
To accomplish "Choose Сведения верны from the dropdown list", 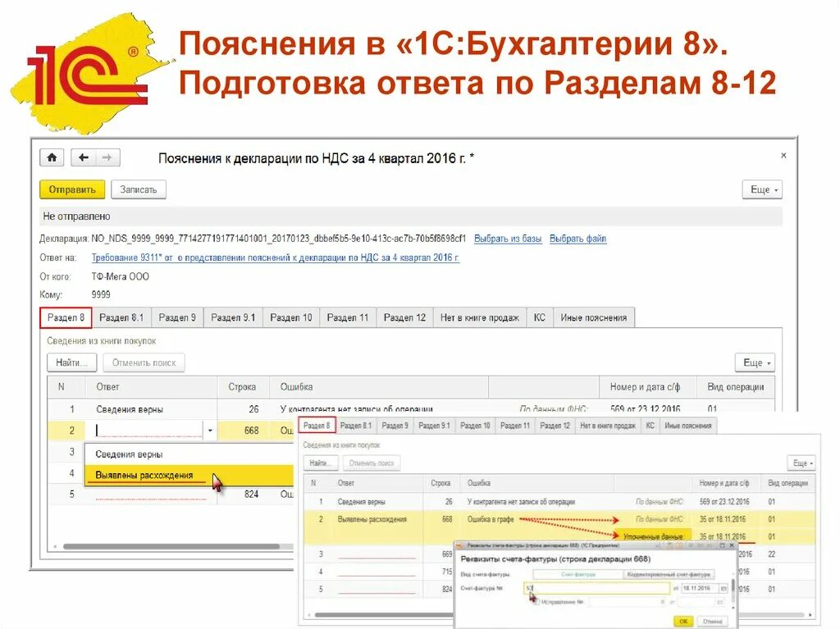I will pos(189,454).
